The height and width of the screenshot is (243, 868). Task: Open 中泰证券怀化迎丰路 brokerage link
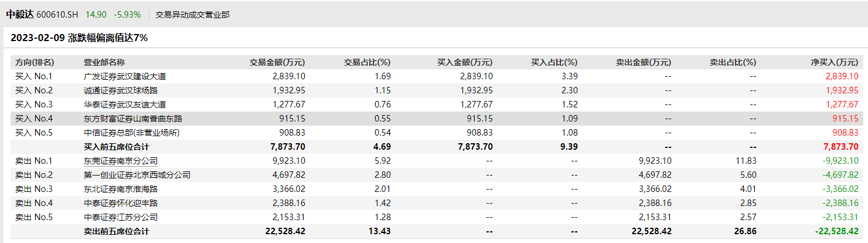pos(121,203)
